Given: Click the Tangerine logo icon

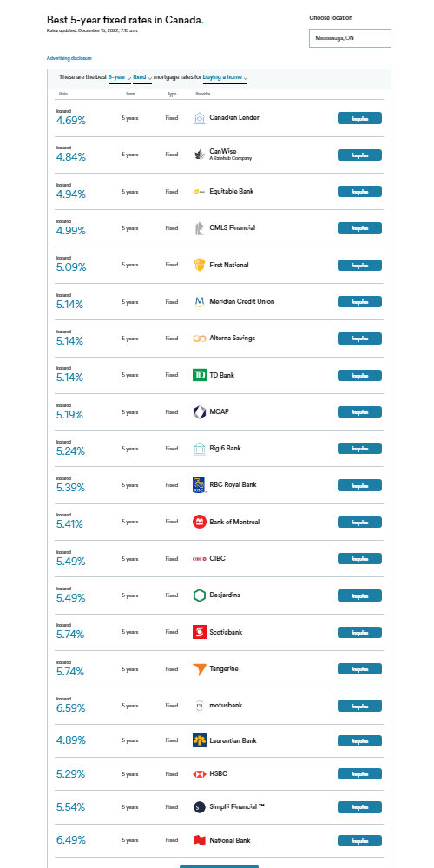Looking at the screenshot, I should [200, 668].
